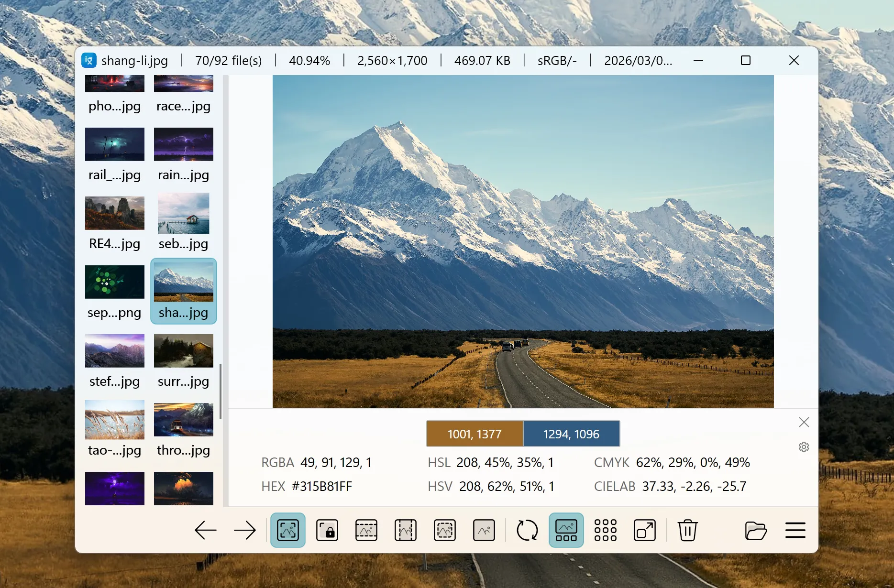Select the rail_...jpg thumbnail
This screenshot has width=894, height=588.
pos(115,154)
